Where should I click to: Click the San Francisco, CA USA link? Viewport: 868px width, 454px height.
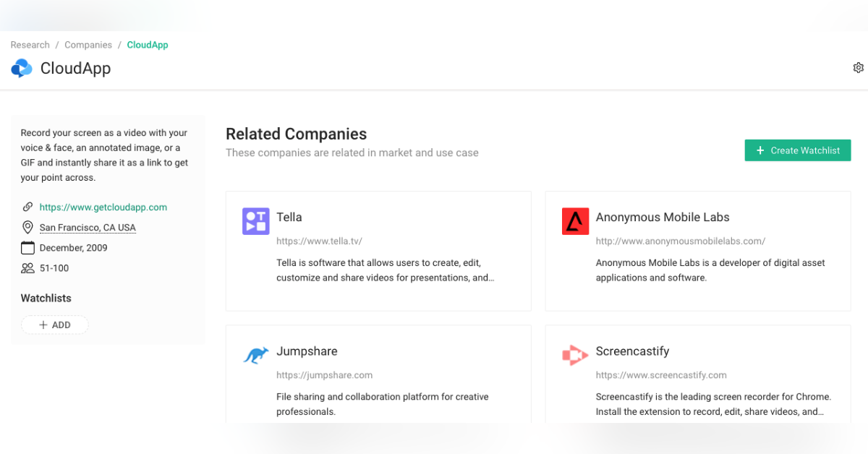coord(88,227)
